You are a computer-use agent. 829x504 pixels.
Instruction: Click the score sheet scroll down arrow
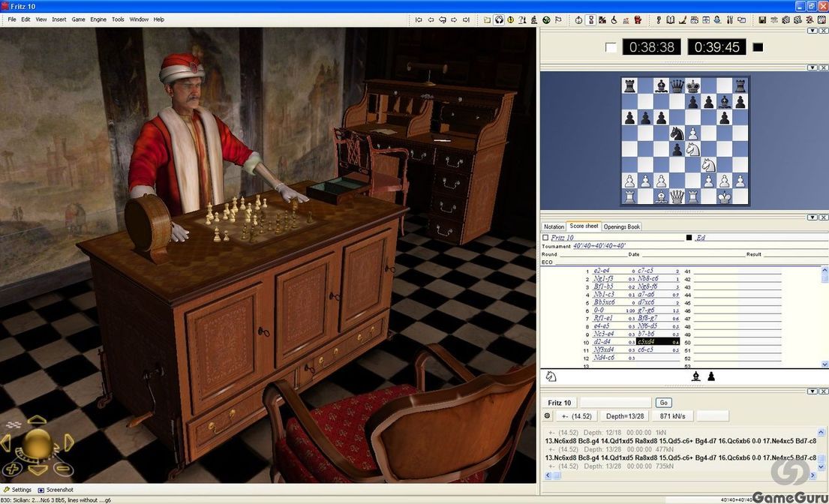click(824, 364)
